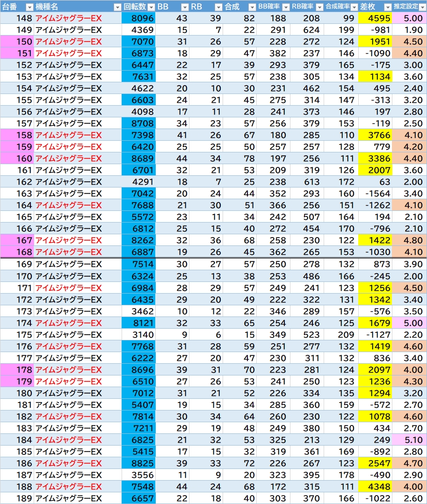Select machine number cell 148
This screenshot has height=504, width=427.
17,18
